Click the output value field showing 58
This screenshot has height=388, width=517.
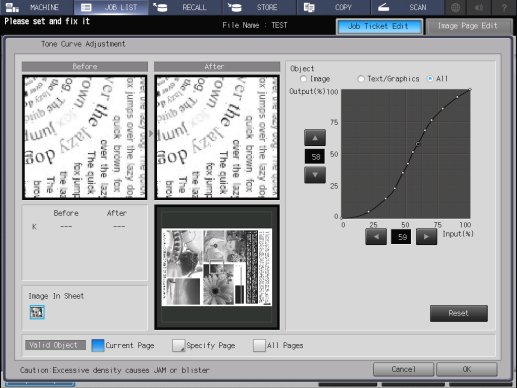click(x=315, y=156)
